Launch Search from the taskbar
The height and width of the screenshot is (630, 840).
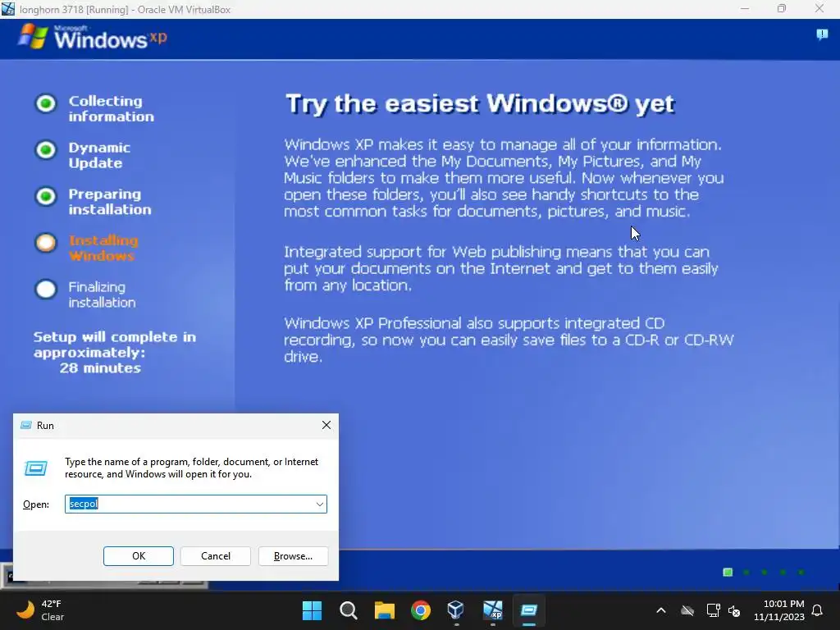[x=348, y=610]
